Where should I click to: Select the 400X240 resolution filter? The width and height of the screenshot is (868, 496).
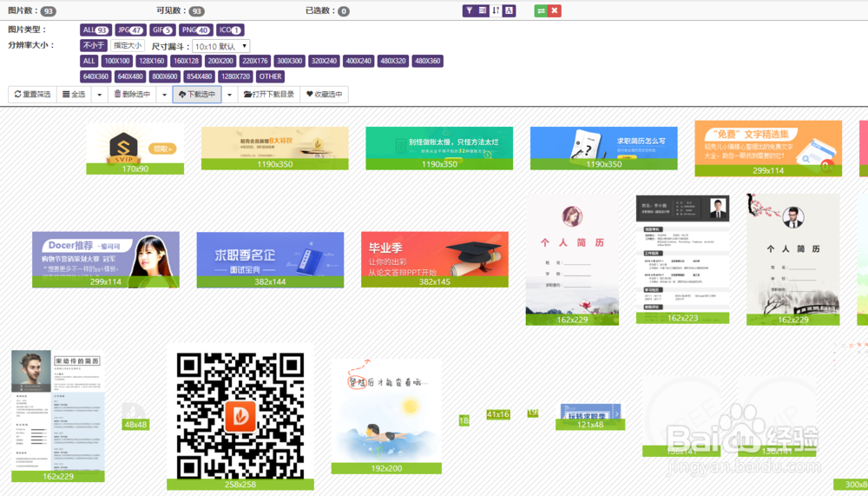point(358,61)
